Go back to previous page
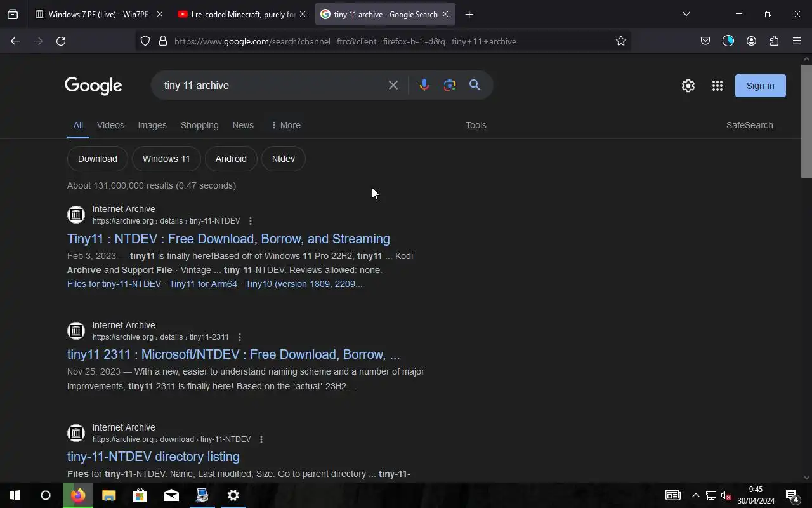The image size is (812, 508). click(x=15, y=41)
